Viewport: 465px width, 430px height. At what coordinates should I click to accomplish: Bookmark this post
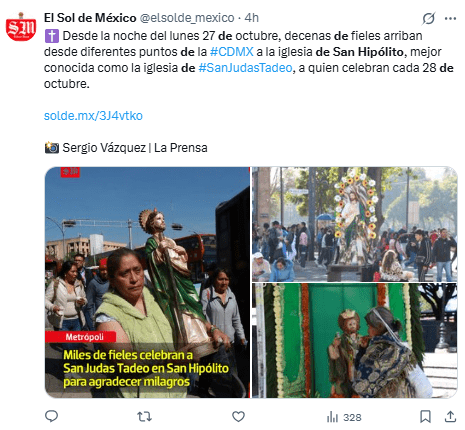(x=425, y=417)
